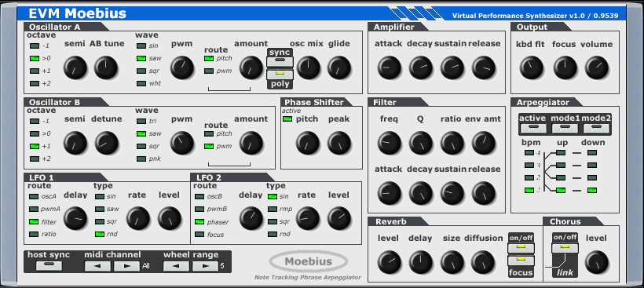Set LFO 2 route to focus
This screenshot has height=288, width=644.
(199, 235)
